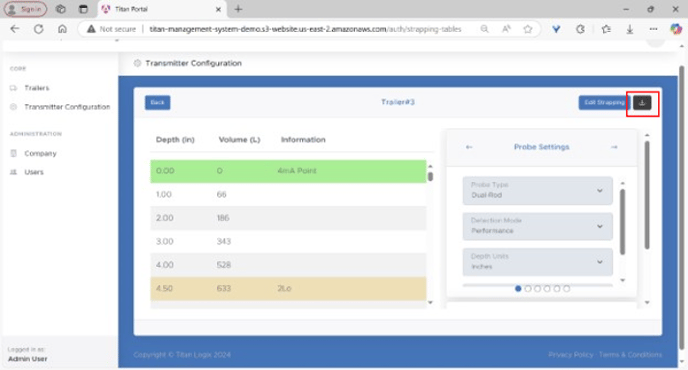Click the browser Refresh icon
Screen dimensions: 688x370
(x=39, y=29)
